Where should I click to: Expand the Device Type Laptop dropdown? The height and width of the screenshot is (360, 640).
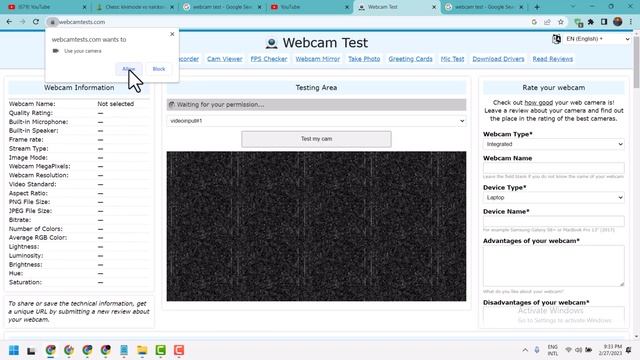[x=553, y=198]
